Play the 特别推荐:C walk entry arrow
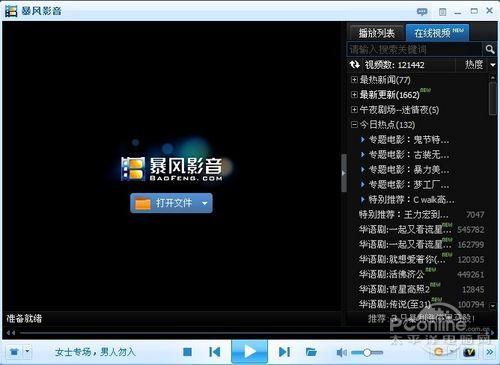The image size is (500, 365). [363, 199]
